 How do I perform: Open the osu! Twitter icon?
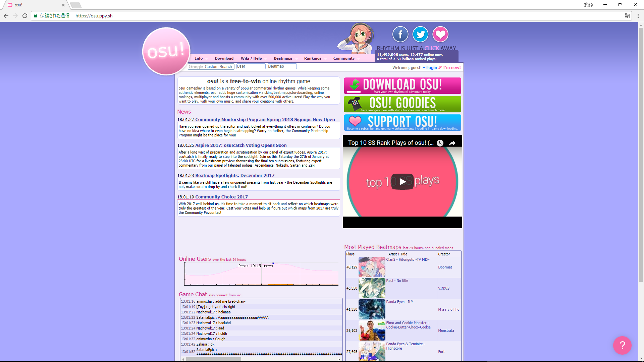(420, 34)
